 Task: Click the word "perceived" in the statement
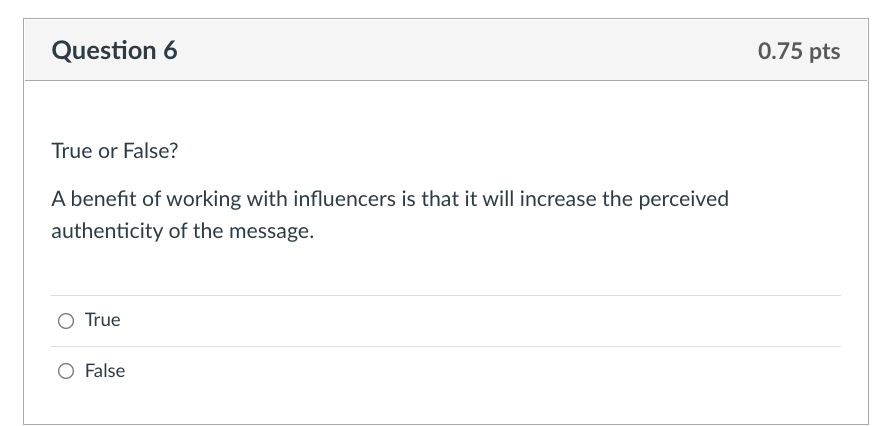point(684,198)
